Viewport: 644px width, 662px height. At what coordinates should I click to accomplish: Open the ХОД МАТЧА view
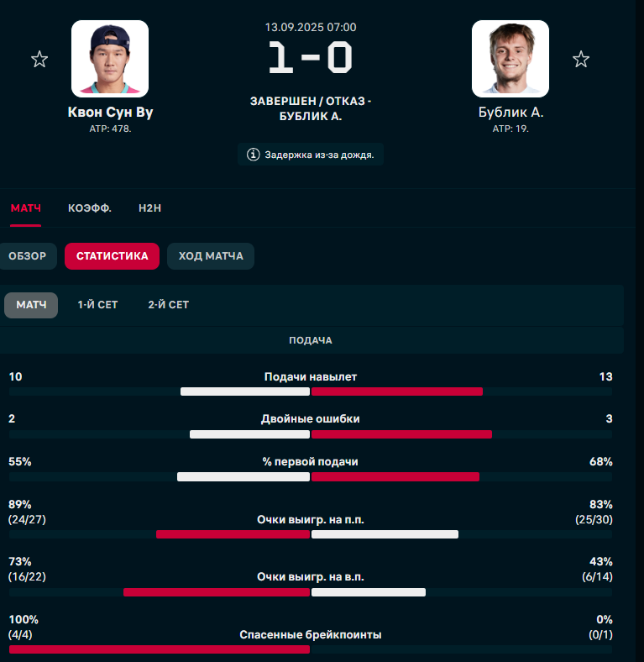[x=211, y=256]
